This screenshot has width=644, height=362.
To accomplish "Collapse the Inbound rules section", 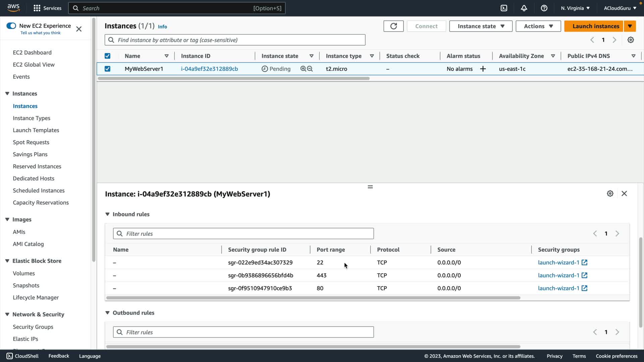I will [x=107, y=214].
